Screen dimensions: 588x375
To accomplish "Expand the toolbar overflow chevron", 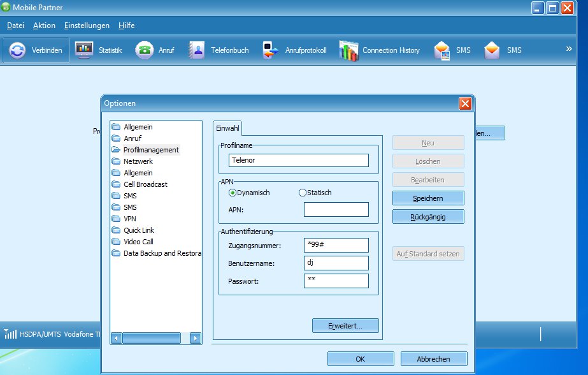I will pos(569,48).
